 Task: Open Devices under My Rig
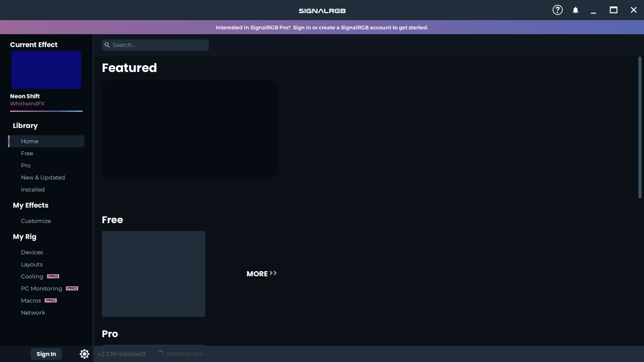[x=32, y=252]
